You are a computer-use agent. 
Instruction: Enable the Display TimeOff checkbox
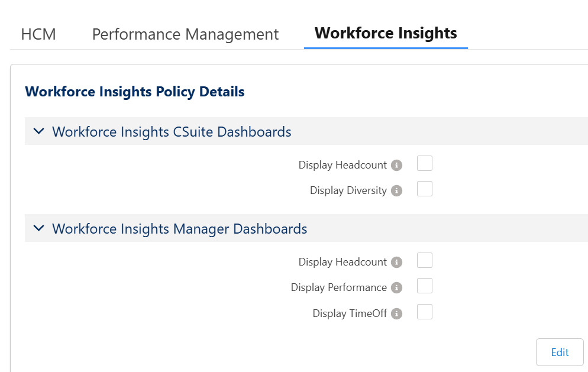(x=425, y=312)
